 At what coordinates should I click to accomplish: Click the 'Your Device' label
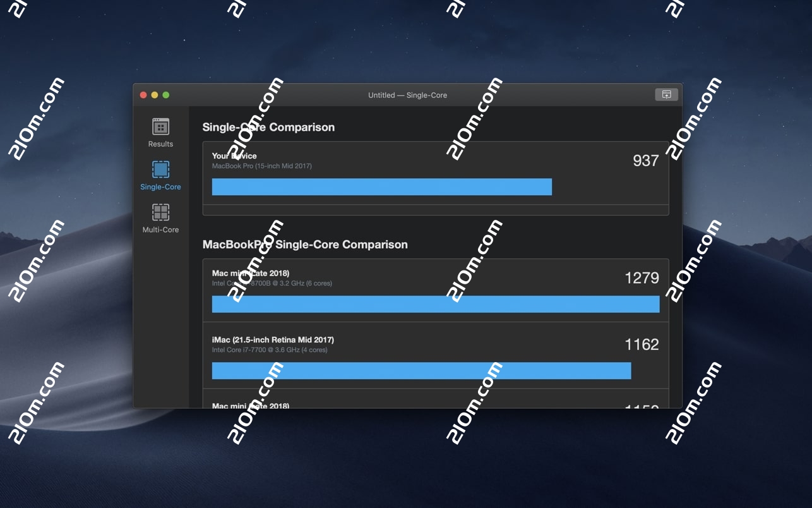234,156
